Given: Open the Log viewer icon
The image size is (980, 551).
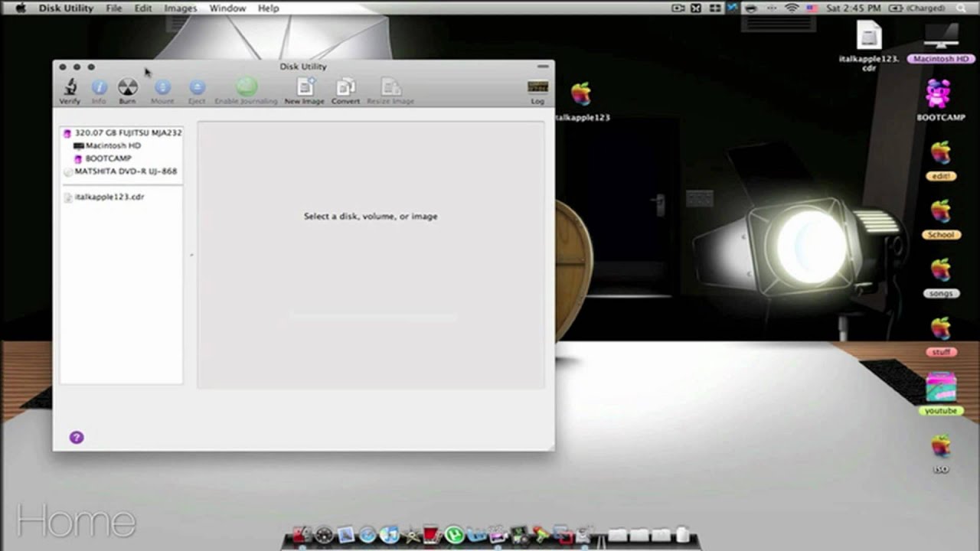Looking at the screenshot, I should point(538,86).
